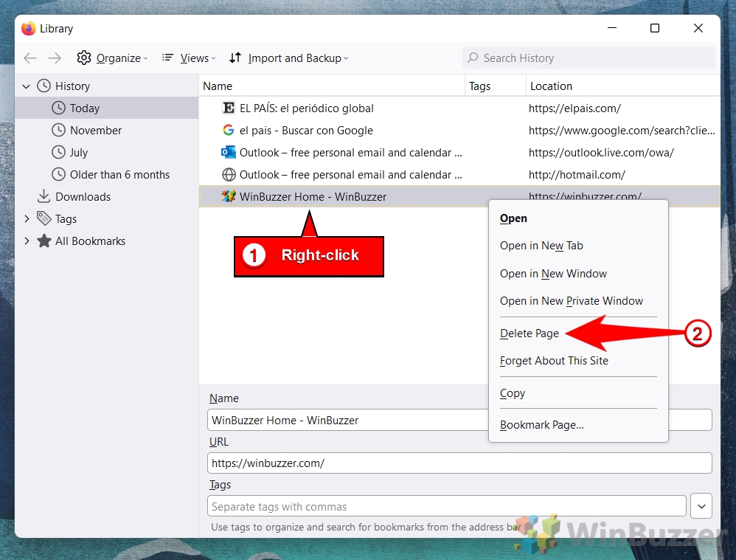
Task: Go back with the left arrow
Action: 30,58
